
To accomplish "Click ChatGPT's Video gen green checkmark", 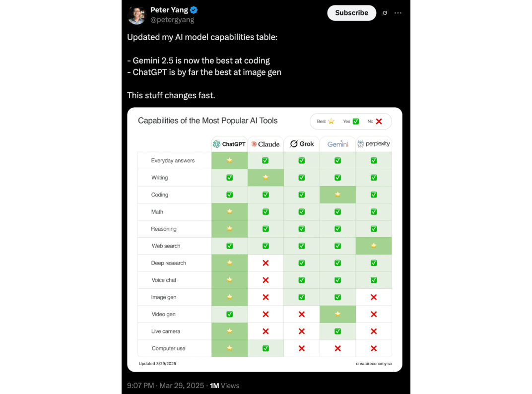I will pos(230,314).
